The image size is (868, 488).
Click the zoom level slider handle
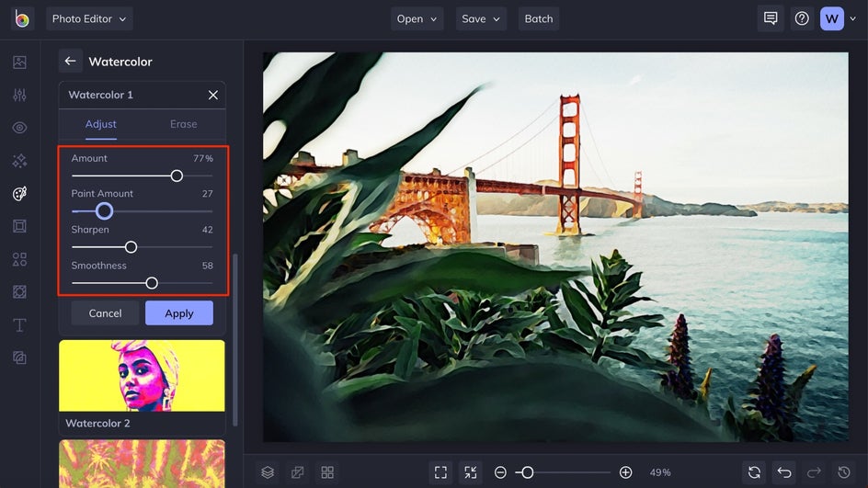(528, 472)
